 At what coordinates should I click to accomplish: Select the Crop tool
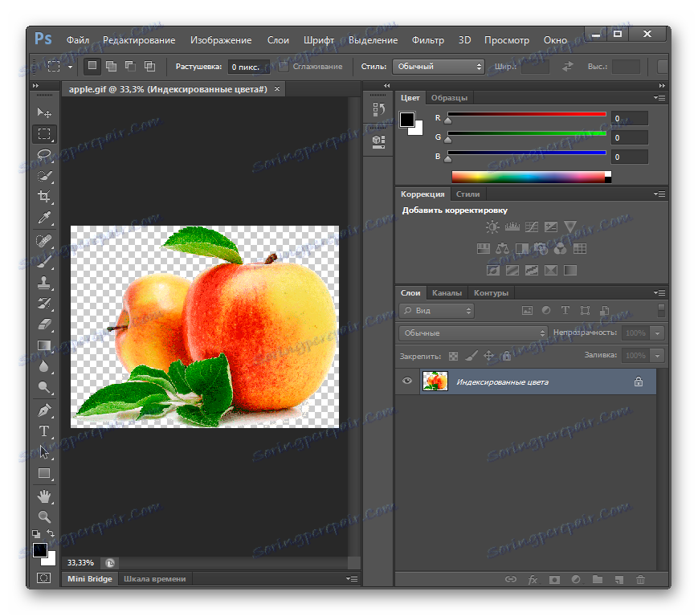tap(44, 197)
